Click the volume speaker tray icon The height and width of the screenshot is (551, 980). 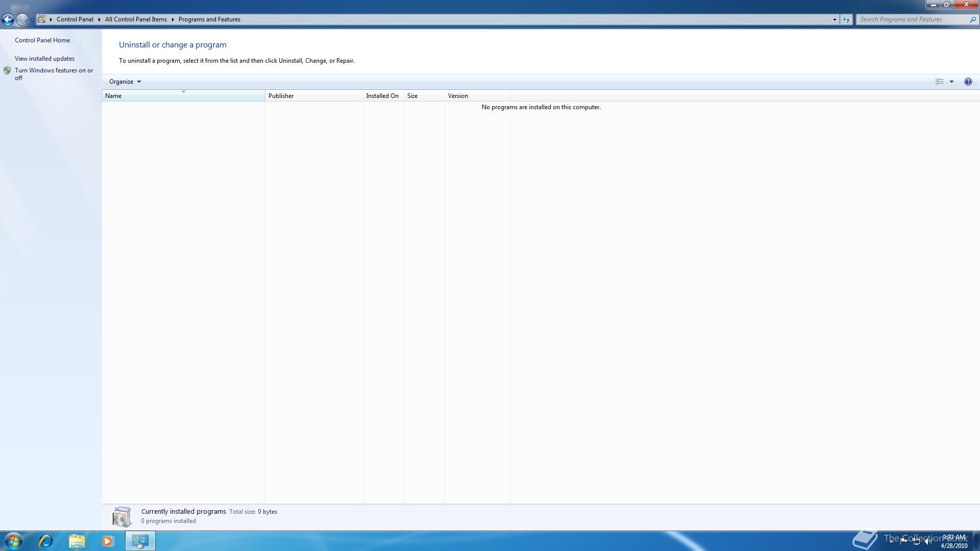928,541
